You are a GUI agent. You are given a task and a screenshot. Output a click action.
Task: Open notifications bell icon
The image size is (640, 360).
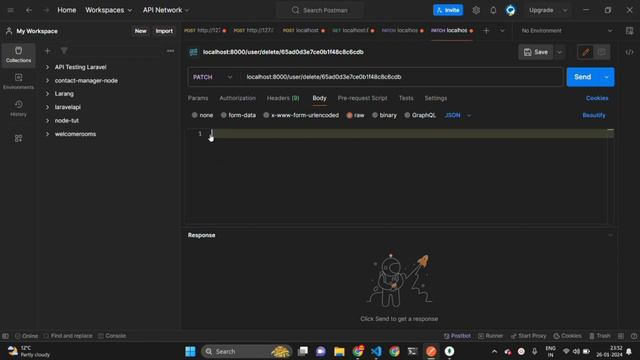tap(493, 10)
